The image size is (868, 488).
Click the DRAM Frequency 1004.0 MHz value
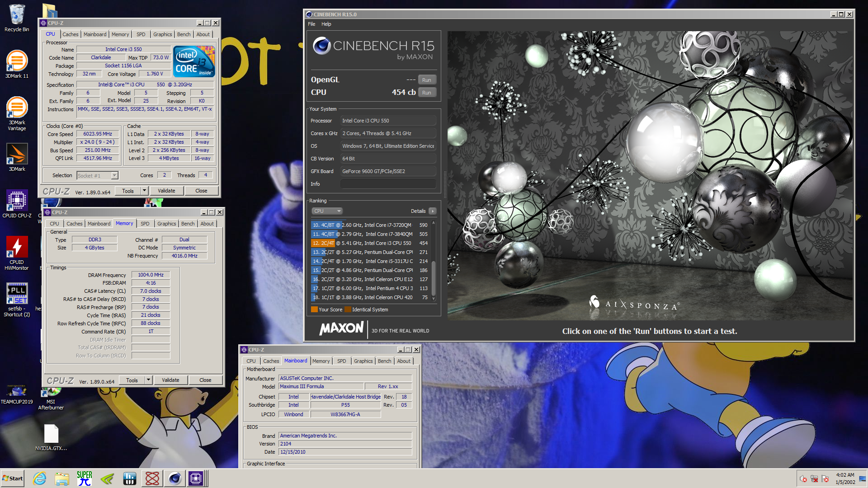(x=151, y=275)
